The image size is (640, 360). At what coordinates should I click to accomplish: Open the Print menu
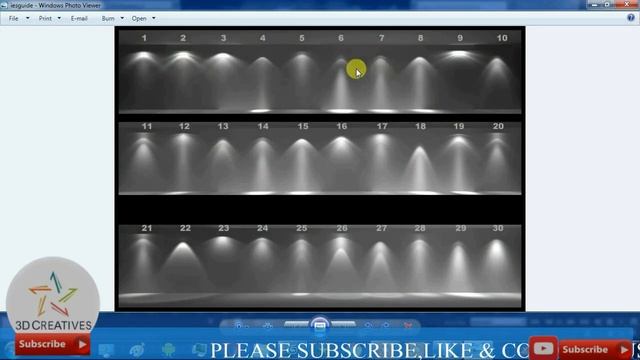[x=45, y=18]
